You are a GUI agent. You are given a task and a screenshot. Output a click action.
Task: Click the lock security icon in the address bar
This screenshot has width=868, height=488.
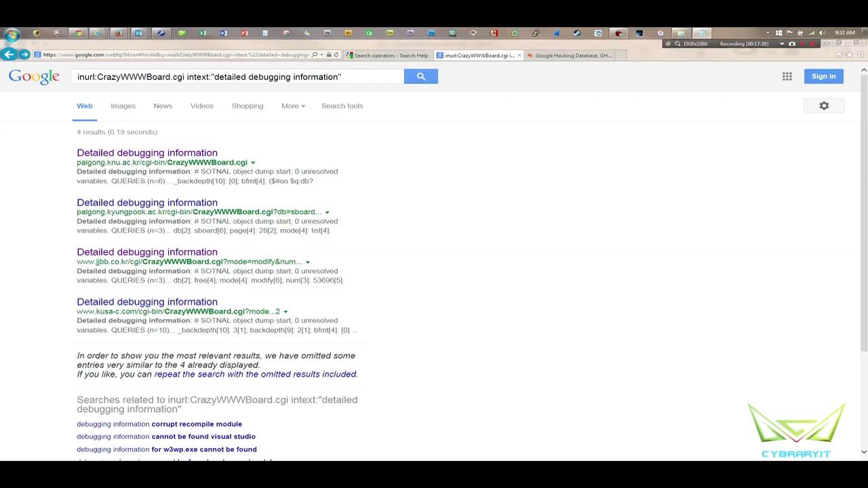[x=328, y=55]
